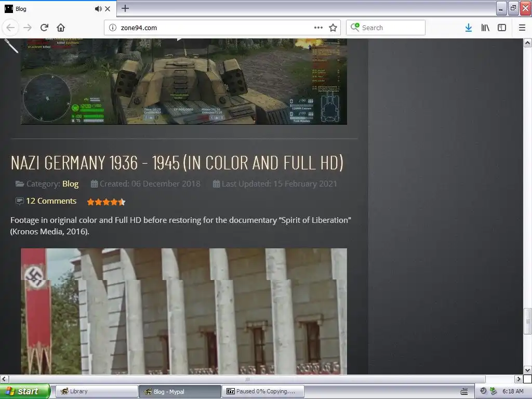Click the search engine magnifier icon
The width and height of the screenshot is (532, 399).
[x=355, y=27]
